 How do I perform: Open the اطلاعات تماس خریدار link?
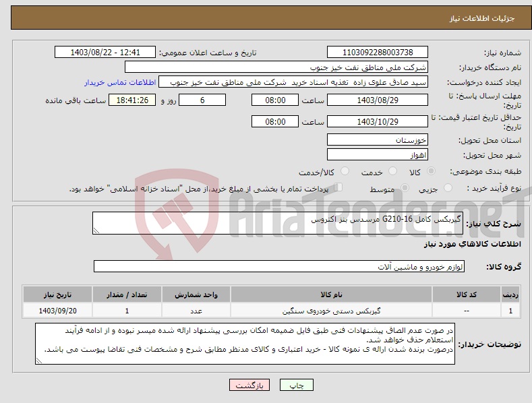click(x=120, y=82)
